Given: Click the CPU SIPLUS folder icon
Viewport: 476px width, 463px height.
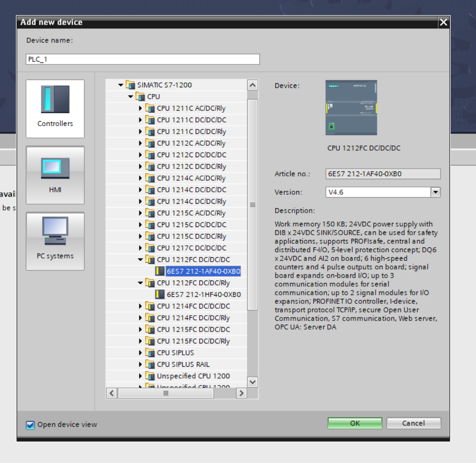Looking at the screenshot, I should coord(150,353).
